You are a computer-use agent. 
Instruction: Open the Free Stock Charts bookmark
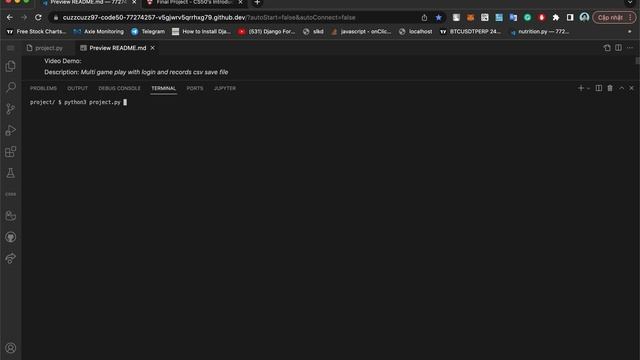(36, 31)
